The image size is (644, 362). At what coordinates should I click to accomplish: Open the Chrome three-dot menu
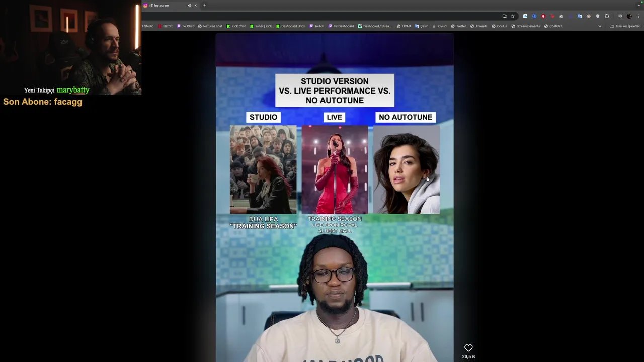(x=638, y=16)
